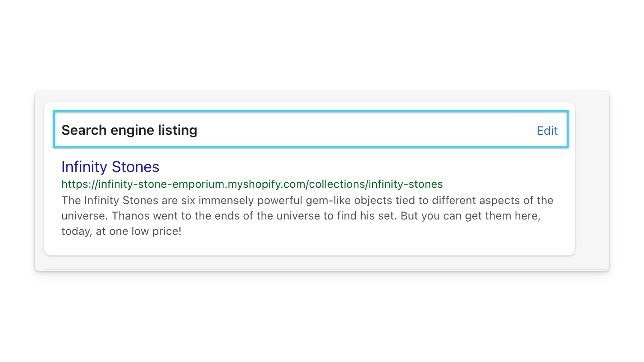The image size is (644, 362).
Task: Click "collections" in the green URL
Action: [337, 184]
